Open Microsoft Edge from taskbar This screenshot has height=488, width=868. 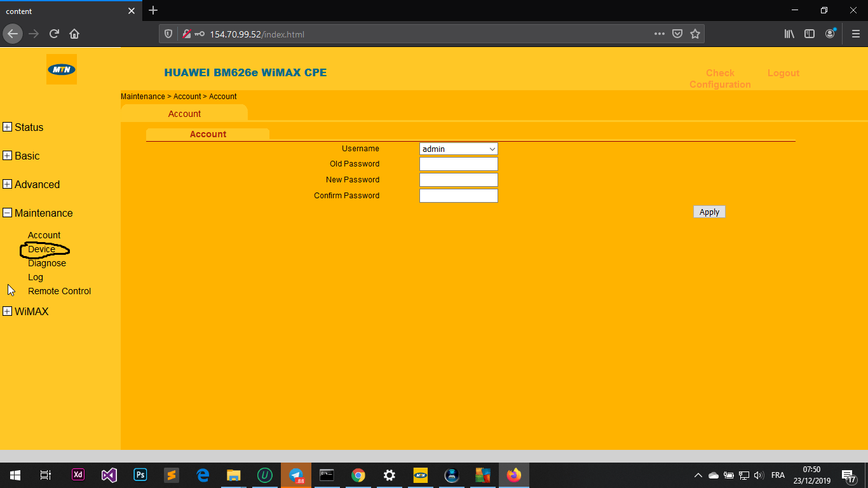click(203, 475)
